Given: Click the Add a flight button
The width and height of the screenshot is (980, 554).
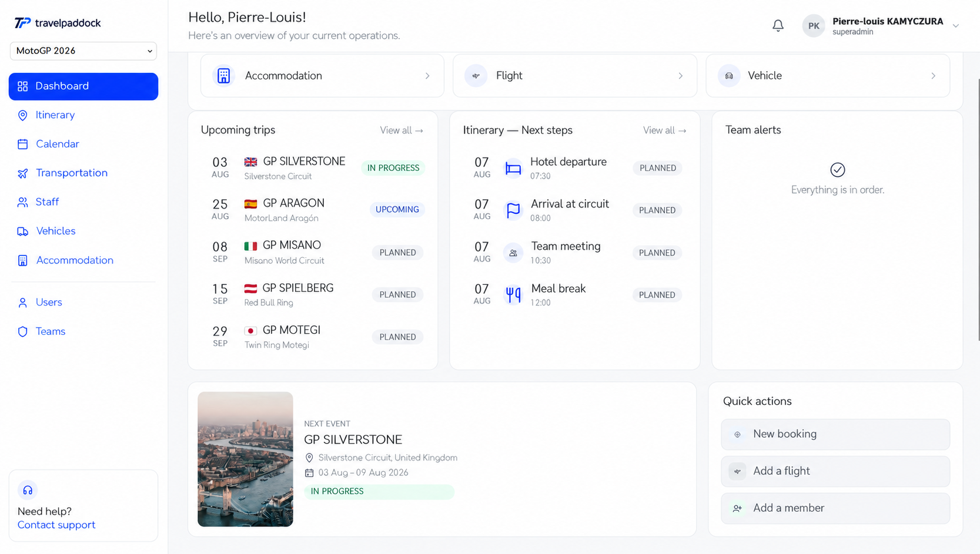Looking at the screenshot, I should [x=835, y=471].
